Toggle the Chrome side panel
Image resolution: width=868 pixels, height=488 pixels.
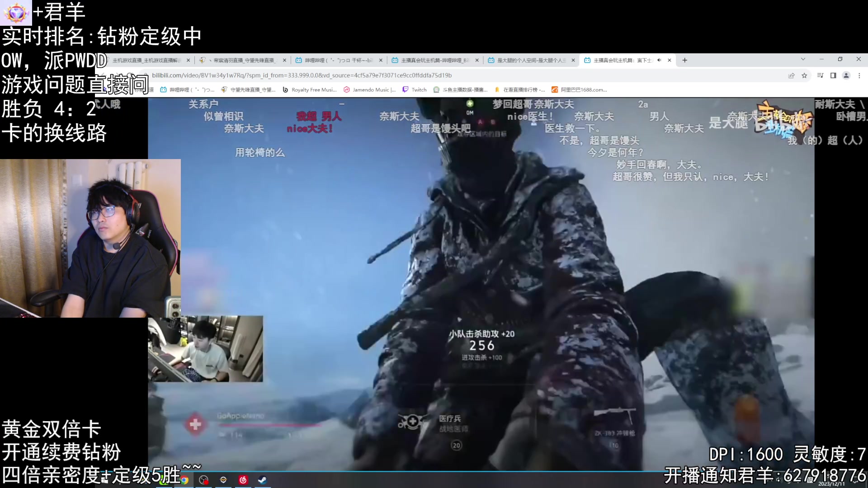coord(833,75)
